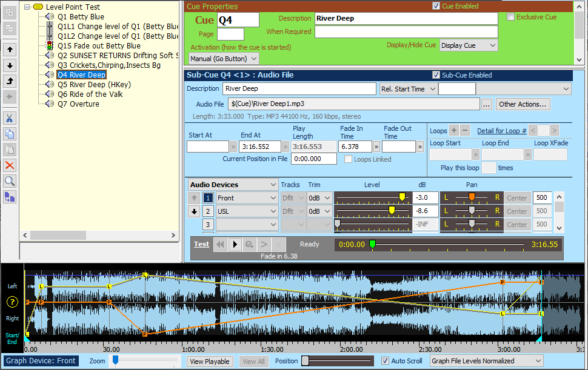Click the Cue number field showing Q4
This screenshot has height=370, width=588.
click(x=238, y=20)
